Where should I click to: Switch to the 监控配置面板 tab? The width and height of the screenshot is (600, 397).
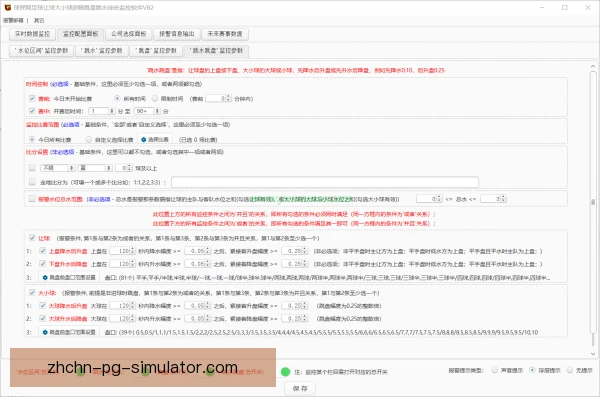click(81, 34)
